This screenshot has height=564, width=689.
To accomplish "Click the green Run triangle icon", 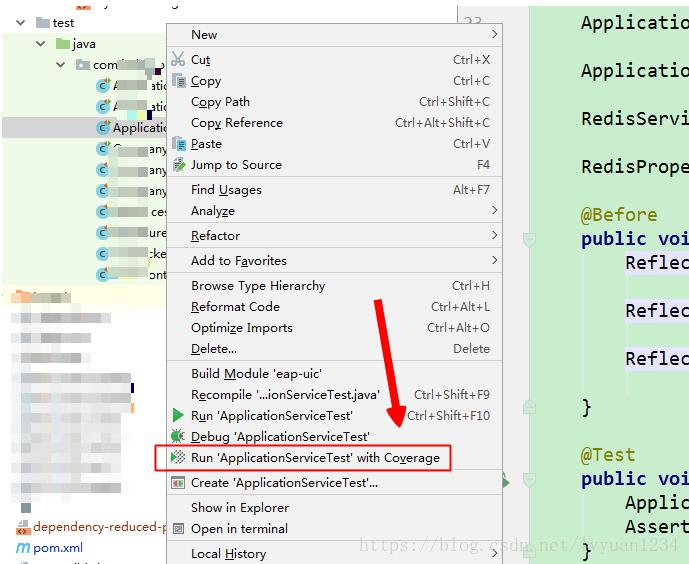I will 178,415.
